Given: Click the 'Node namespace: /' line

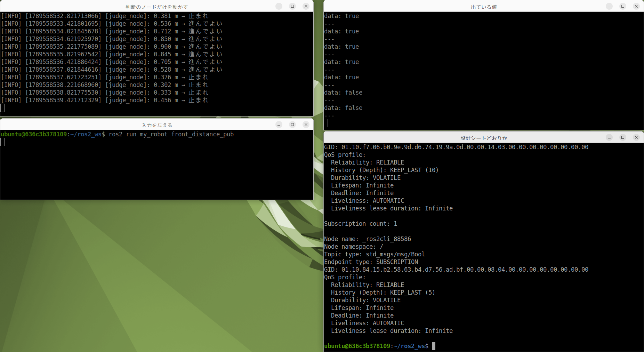Looking at the screenshot, I should (x=354, y=247).
